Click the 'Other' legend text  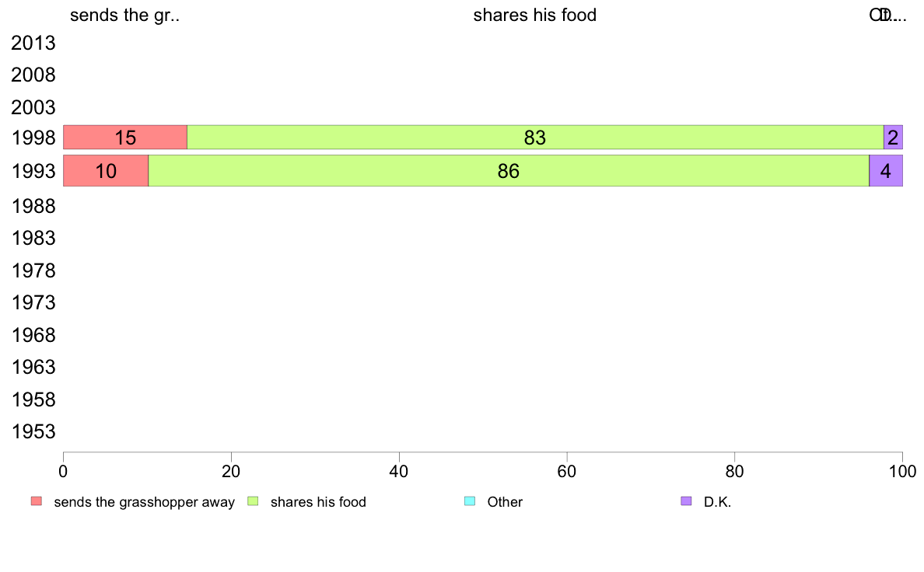tap(505, 502)
